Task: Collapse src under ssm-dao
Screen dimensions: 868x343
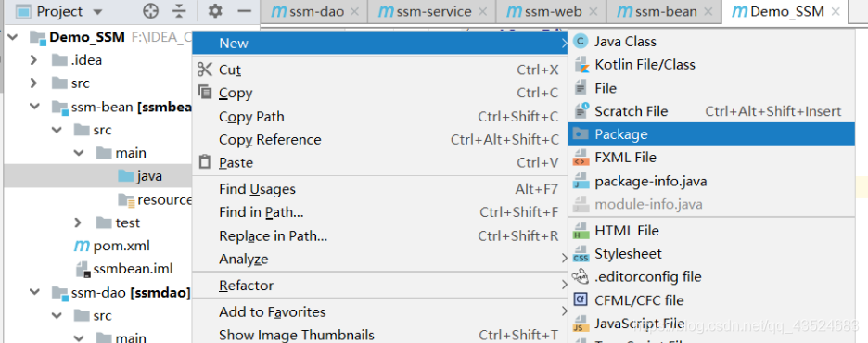Action: [x=56, y=315]
